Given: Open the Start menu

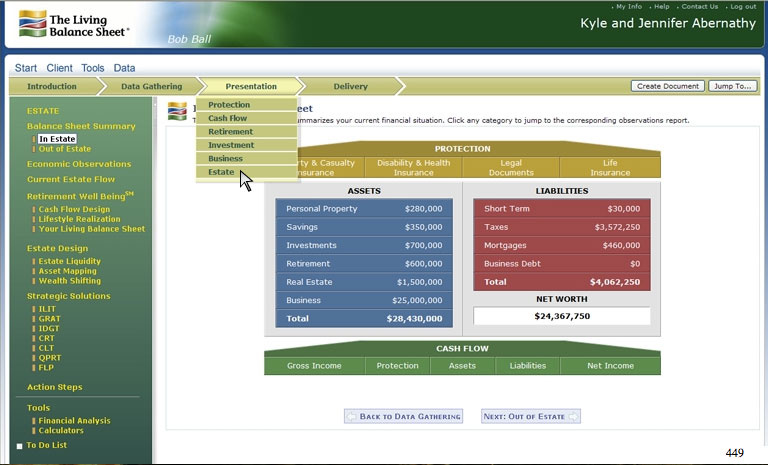Looking at the screenshot, I should 25,68.
